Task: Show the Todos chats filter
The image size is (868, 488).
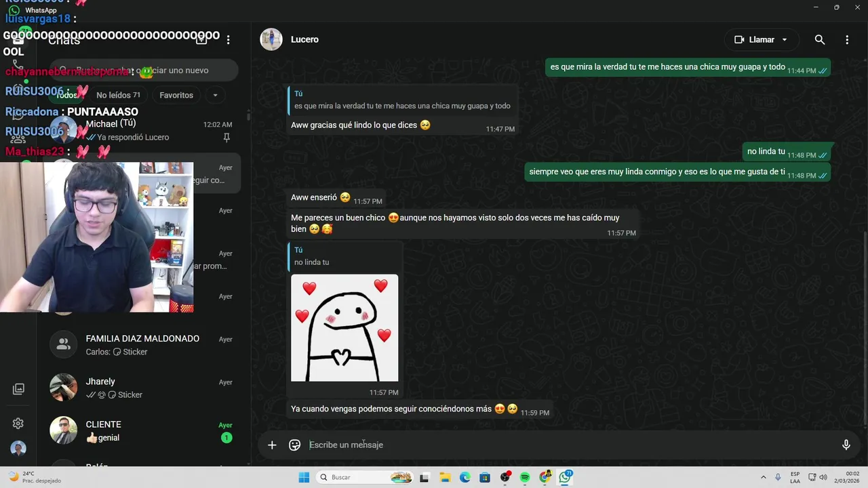Action: click(66, 96)
